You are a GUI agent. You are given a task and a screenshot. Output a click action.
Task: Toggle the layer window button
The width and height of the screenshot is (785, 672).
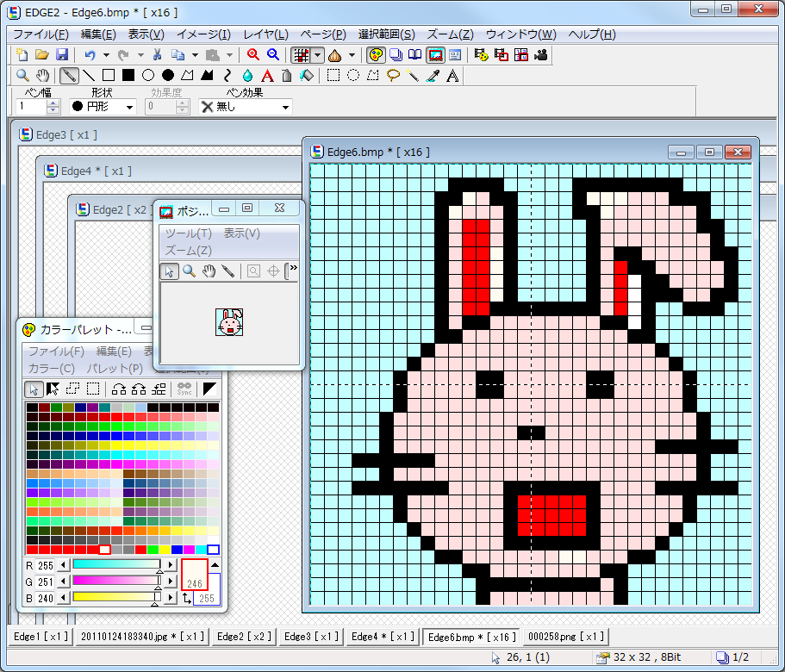click(x=396, y=54)
